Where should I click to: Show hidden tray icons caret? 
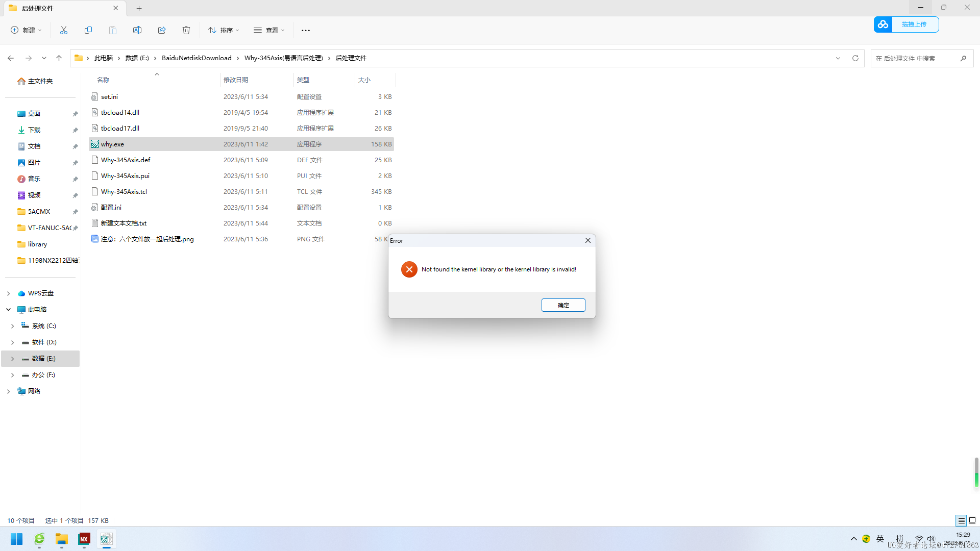[853, 539]
